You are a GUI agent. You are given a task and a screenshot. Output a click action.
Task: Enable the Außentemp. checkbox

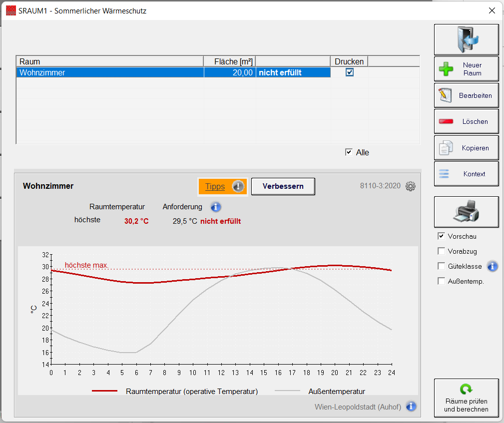pos(442,281)
